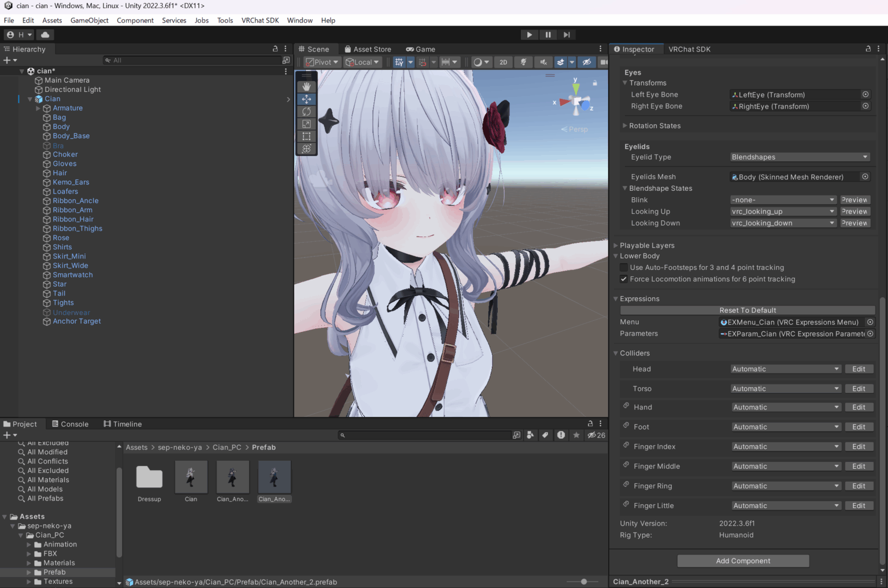Click the Add Component button
The width and height of the screenshot is (888, 588).
743,560
